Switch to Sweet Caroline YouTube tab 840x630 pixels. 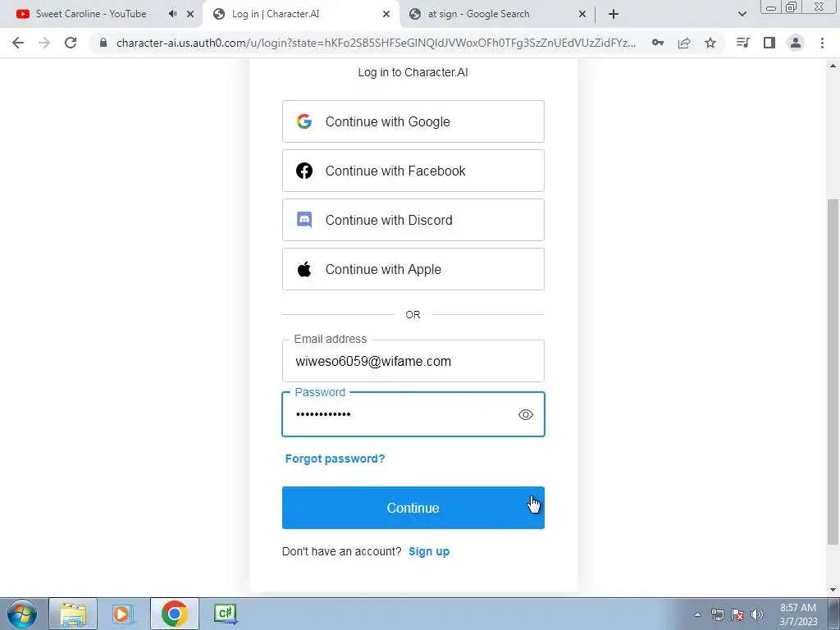coord(91,14)
